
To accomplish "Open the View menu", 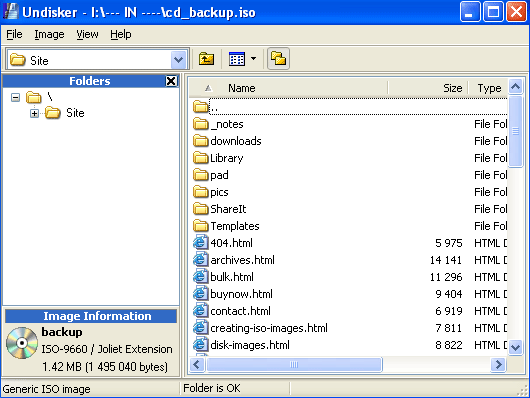I will click(x=87, y=34).
